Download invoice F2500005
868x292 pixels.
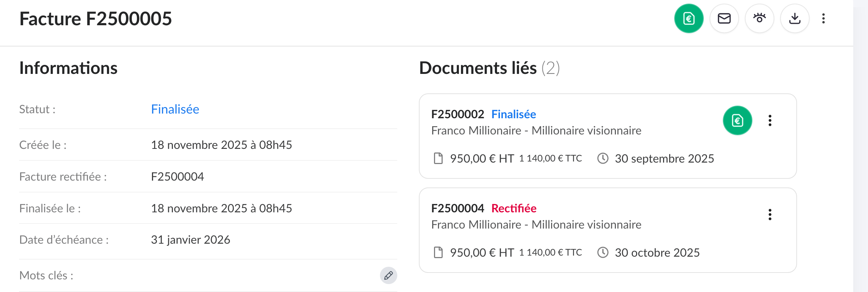coord(795,18)
